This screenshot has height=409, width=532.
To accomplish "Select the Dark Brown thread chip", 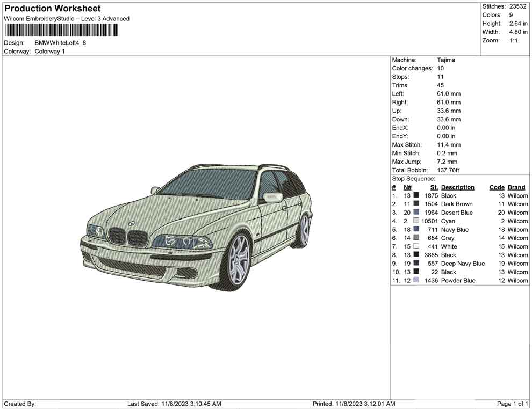I will [416, 204].
